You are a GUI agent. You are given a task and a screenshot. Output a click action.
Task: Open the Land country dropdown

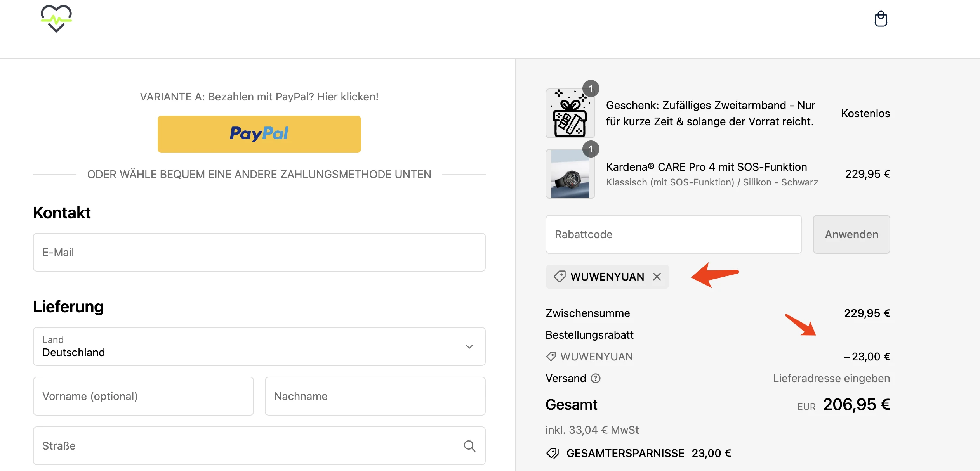click(259, 346)
